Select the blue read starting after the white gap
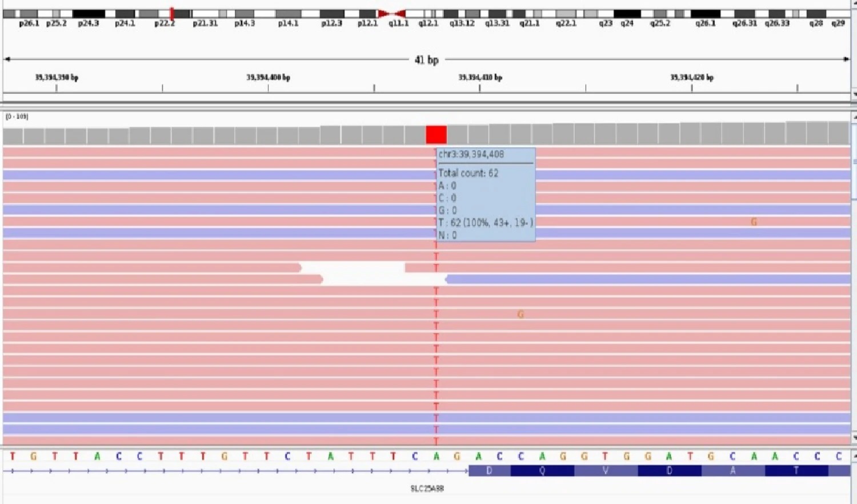The height and width of the screenshot is (504, 857). (648, 279)
